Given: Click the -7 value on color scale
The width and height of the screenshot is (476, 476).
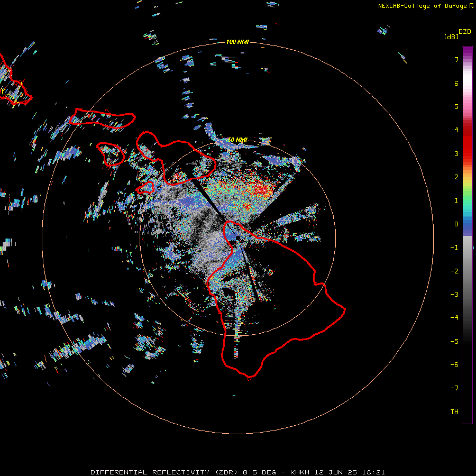Looking at the screenshot, I should pos(454,388).
